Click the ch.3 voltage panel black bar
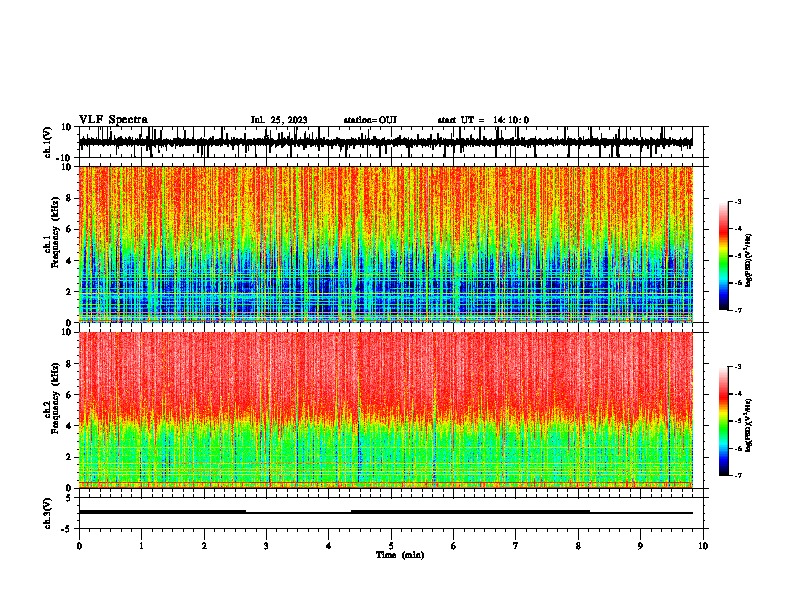Screen dimensions: 792x612 tap(386, 512)
